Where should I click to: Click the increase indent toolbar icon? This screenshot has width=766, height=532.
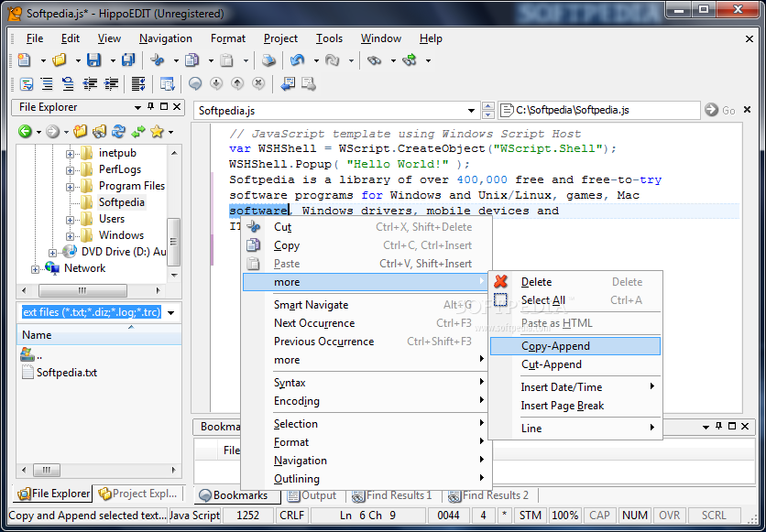[112, 84]
